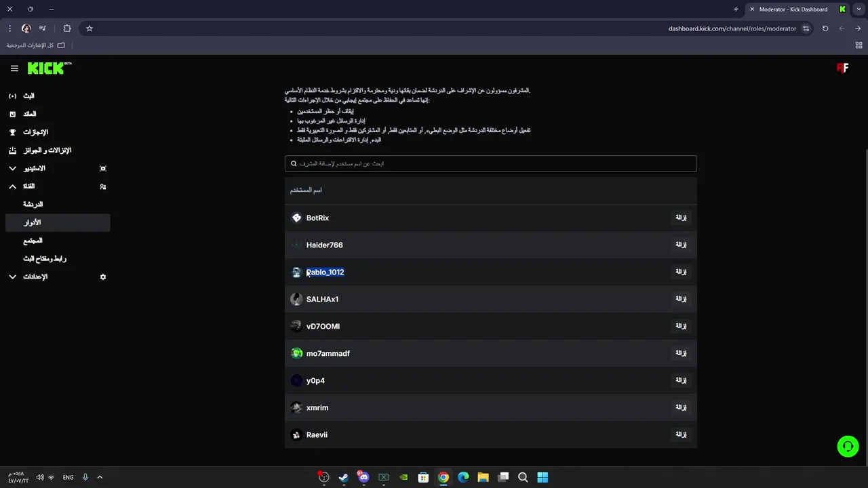
Task: Open the tab search dropdown arrow
Action: coord(859,9)
